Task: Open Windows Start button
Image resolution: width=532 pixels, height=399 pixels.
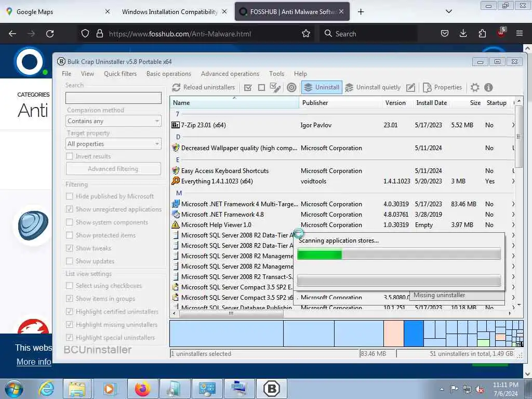Action: [14, 389]
